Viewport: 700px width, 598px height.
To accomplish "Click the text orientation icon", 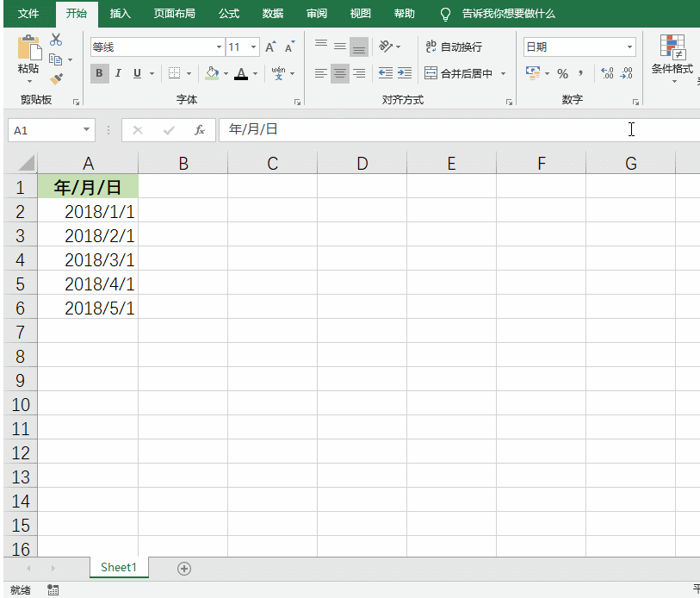I will point(386,46).
